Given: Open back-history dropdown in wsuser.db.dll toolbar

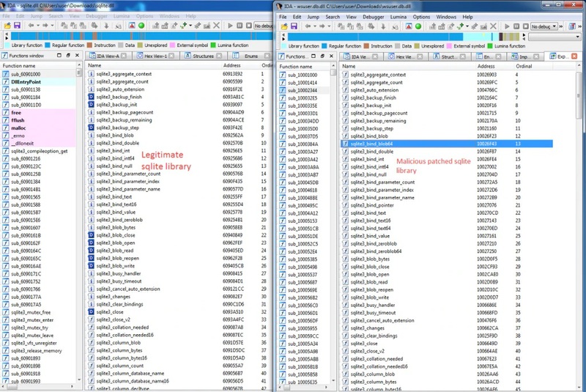Looking at the screenshot, I should (314, 26).
